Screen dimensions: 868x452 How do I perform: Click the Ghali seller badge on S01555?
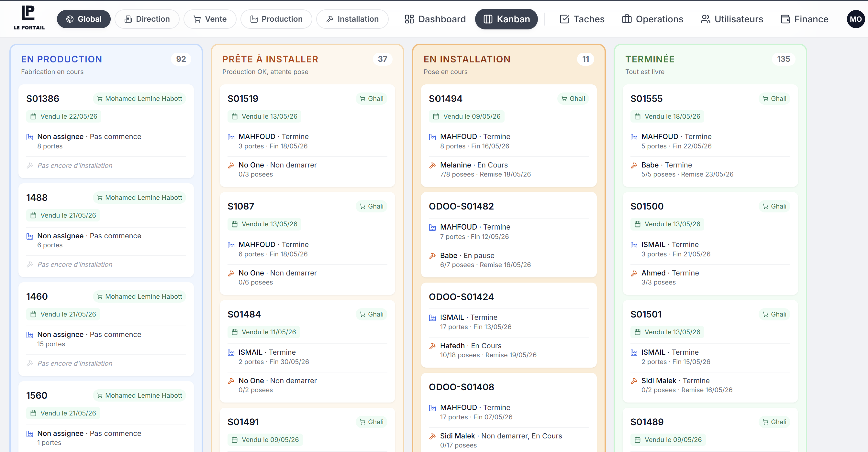coord(774,99)
